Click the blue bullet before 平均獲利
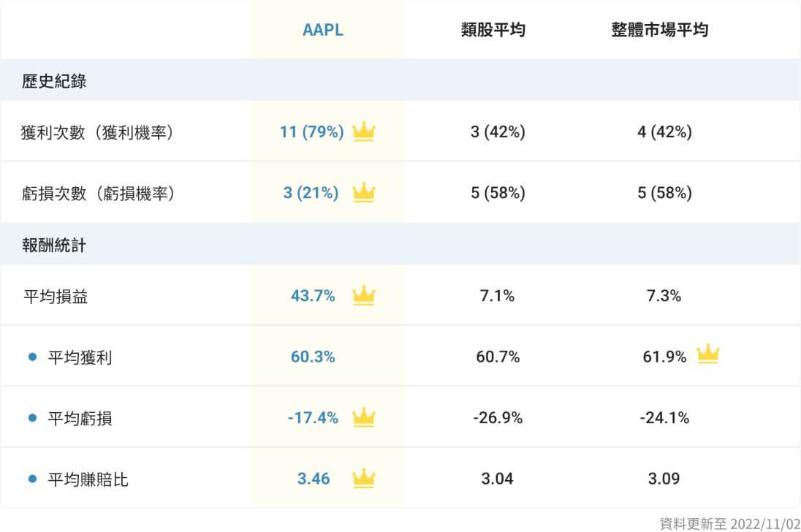The image size is (801, 532). pos(32,357)
